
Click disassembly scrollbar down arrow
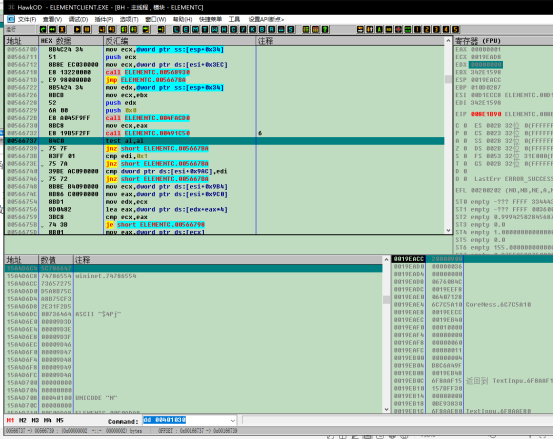pos(448,230)
